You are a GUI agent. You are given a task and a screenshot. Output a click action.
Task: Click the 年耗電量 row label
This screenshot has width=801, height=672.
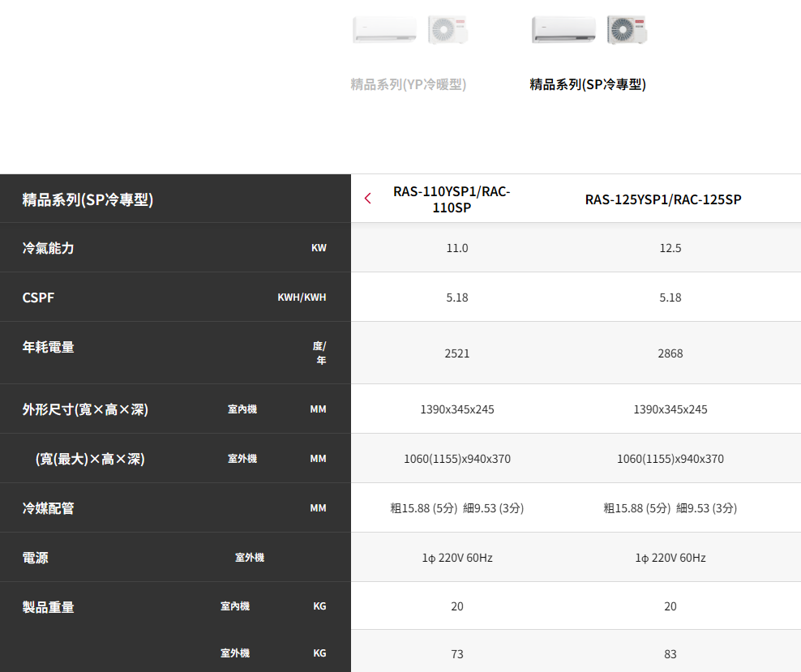coord(48,347)
